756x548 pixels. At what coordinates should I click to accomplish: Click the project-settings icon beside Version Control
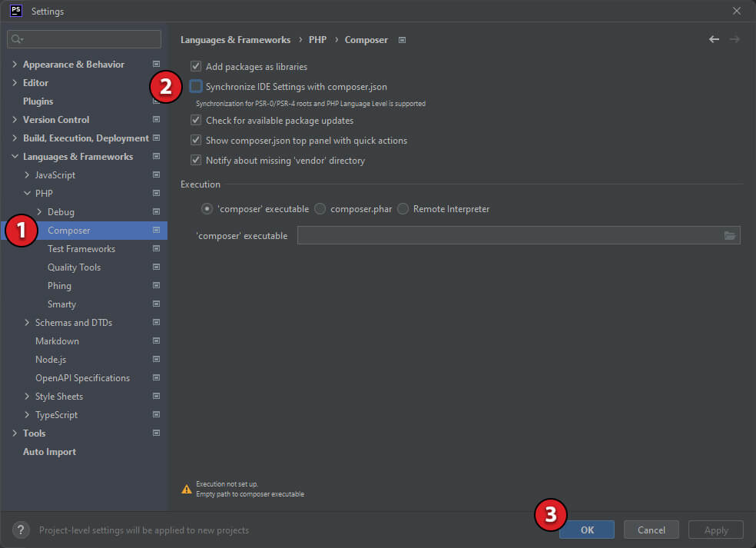pos(156,119)
